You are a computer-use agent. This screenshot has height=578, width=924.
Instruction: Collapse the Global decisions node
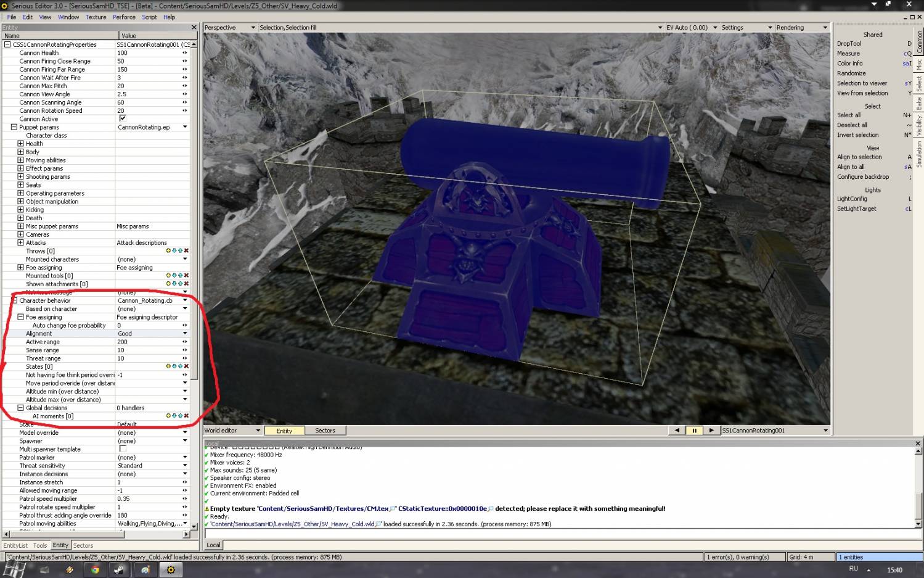pos(20,408)
